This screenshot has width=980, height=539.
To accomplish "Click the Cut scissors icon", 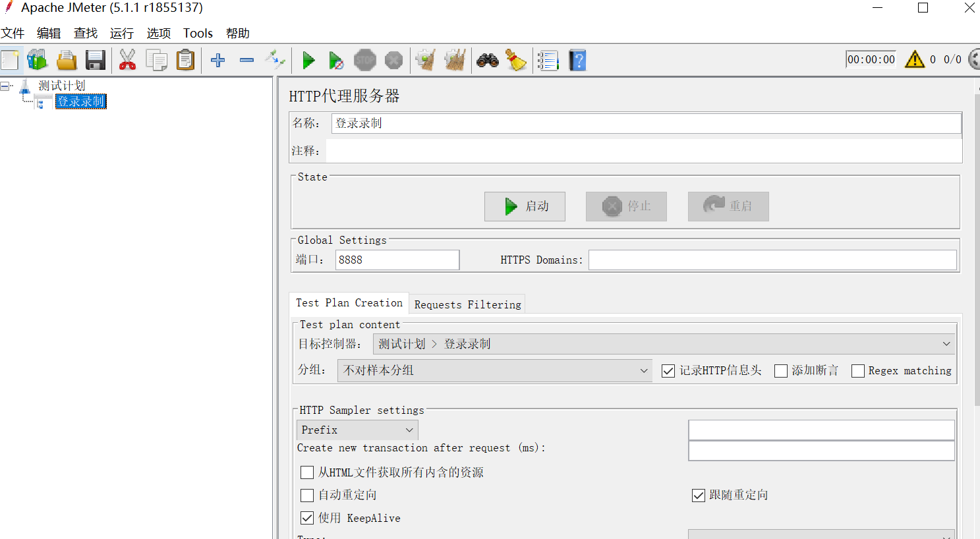I will pos(127,60).
